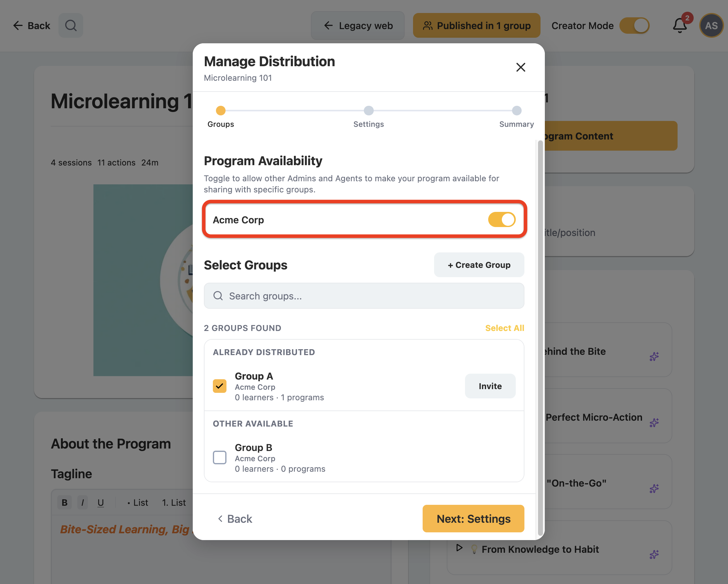Open the AS user avatar menu
This screenshot has width=728, height=584.
click(x=711, y=26)
